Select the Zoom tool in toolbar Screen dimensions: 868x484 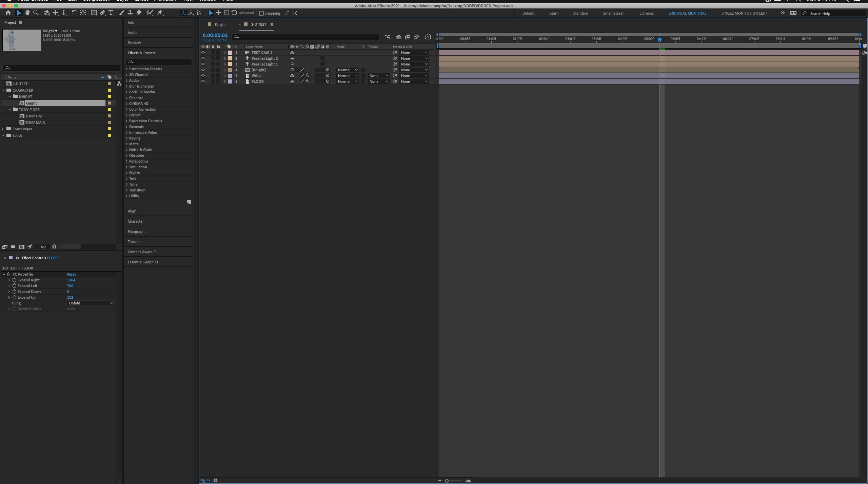(36, 13)
